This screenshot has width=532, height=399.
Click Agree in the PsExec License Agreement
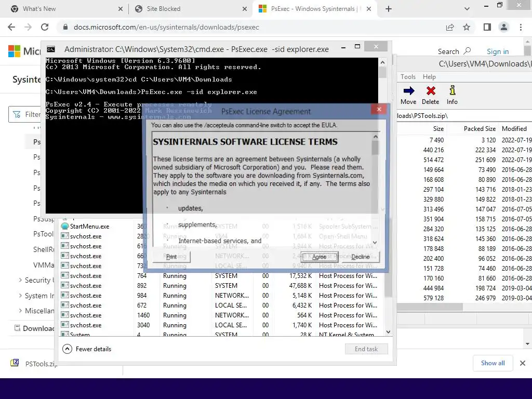point(319,257)
